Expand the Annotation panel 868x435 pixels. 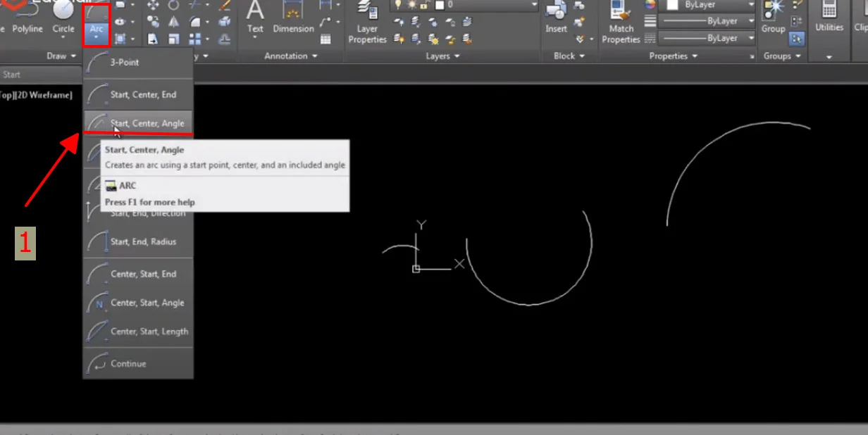290,56
